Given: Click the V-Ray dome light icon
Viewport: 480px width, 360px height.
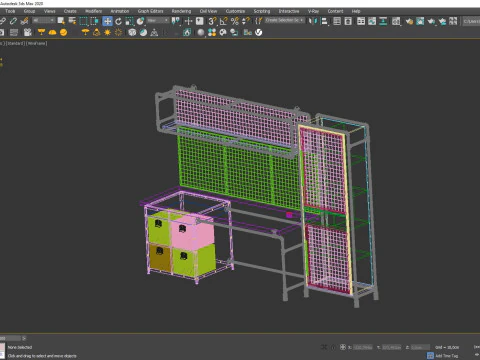Looking at the screenshot, I should (x=52, y=32).
